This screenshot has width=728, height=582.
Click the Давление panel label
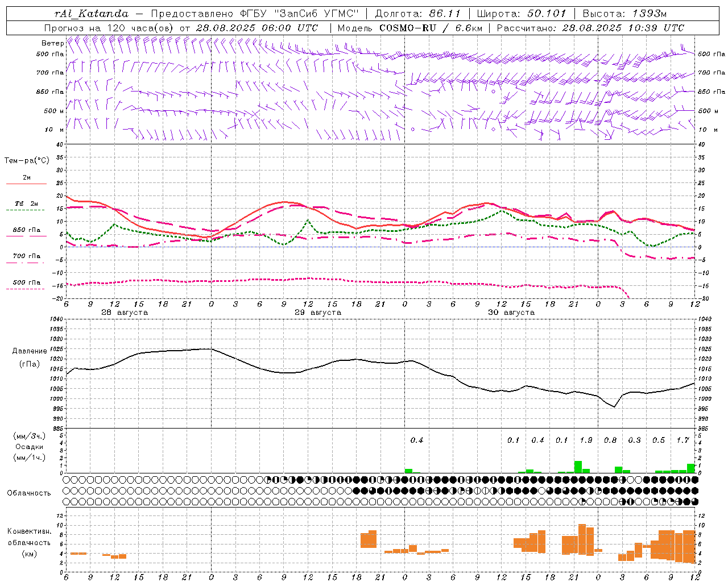tap(30, 351)
